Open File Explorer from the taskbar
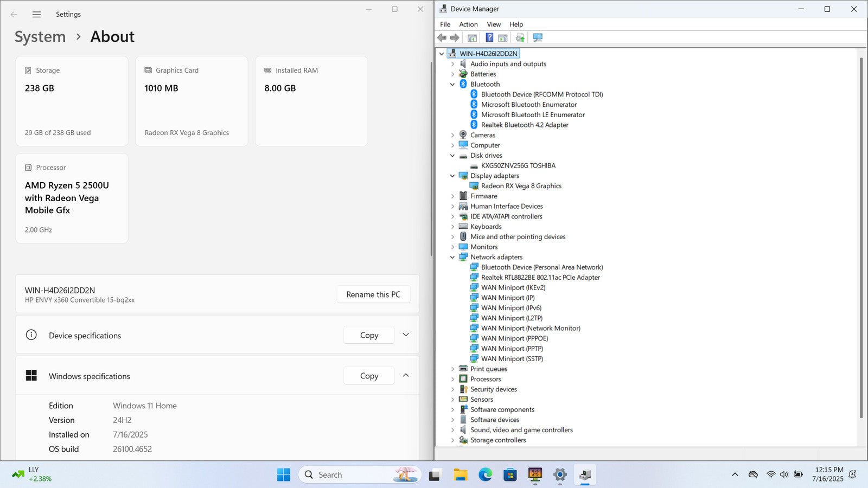The height and width of the screenshot is (488, 868). pos(460,475)
